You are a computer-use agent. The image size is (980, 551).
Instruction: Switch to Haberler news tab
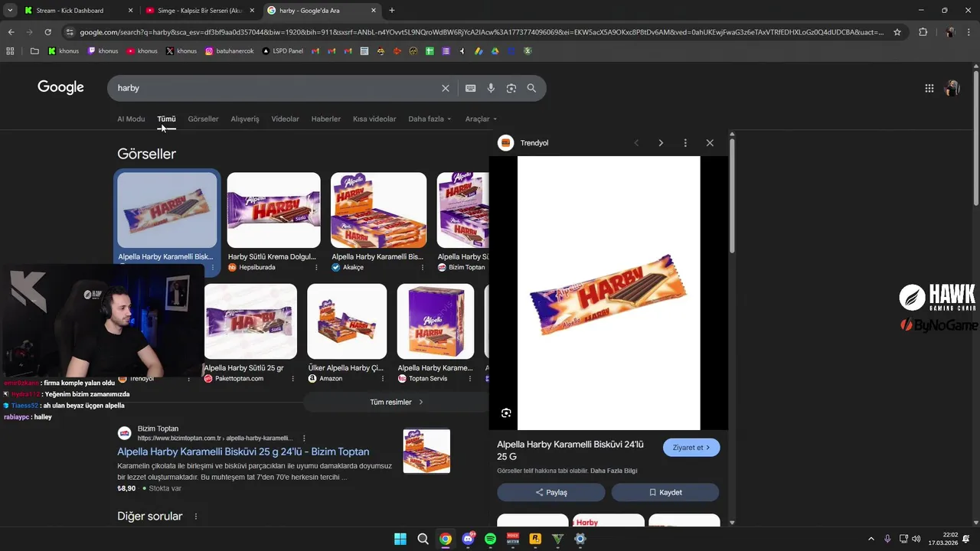click(326, 119)
